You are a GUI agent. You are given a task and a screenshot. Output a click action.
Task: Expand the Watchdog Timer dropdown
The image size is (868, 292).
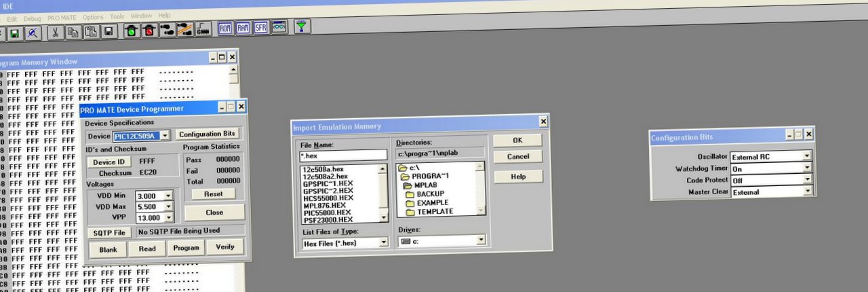click(807, 168)
